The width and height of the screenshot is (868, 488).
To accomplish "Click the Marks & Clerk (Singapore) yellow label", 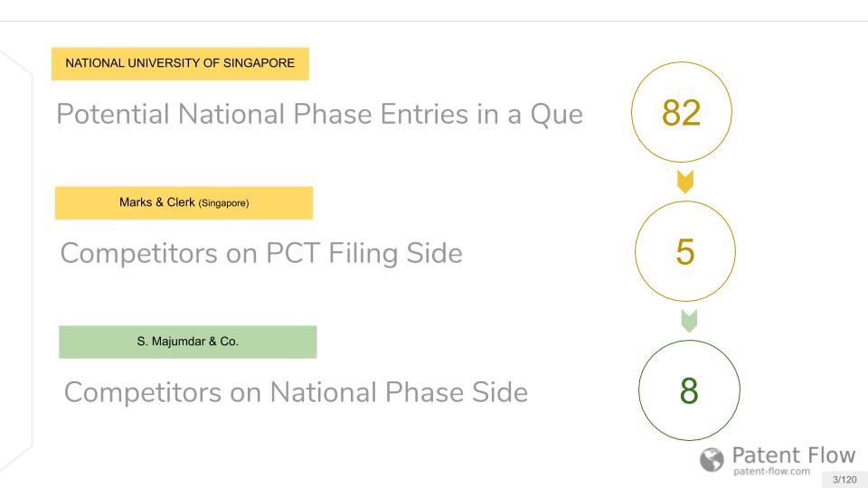I will tap(184, 203).
